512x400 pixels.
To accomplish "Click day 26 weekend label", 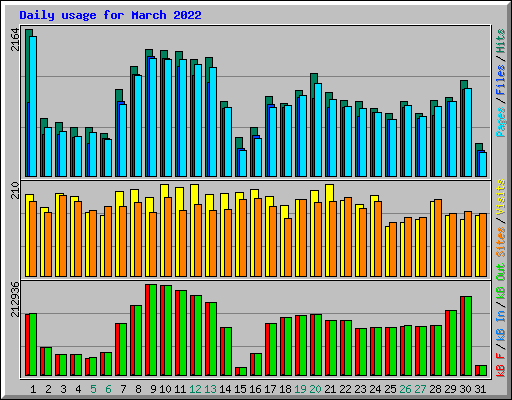I will pyautogui.click(x=405, y=389).
